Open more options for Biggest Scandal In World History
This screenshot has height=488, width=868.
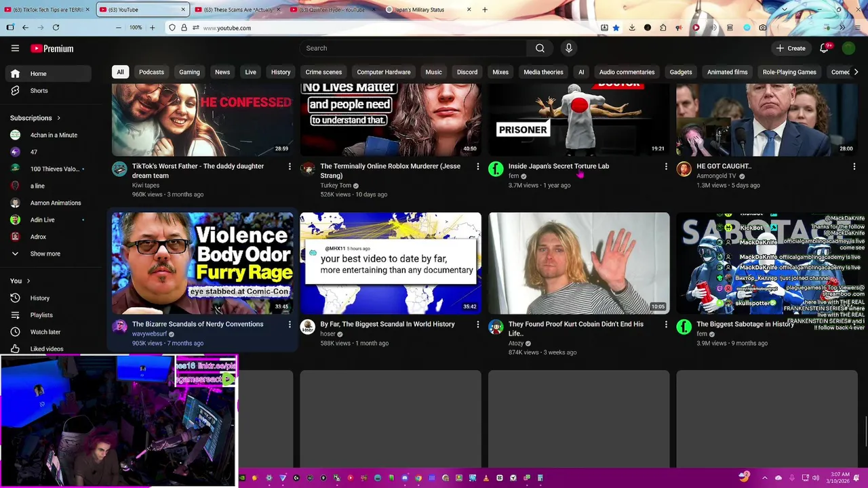point(477,325)
